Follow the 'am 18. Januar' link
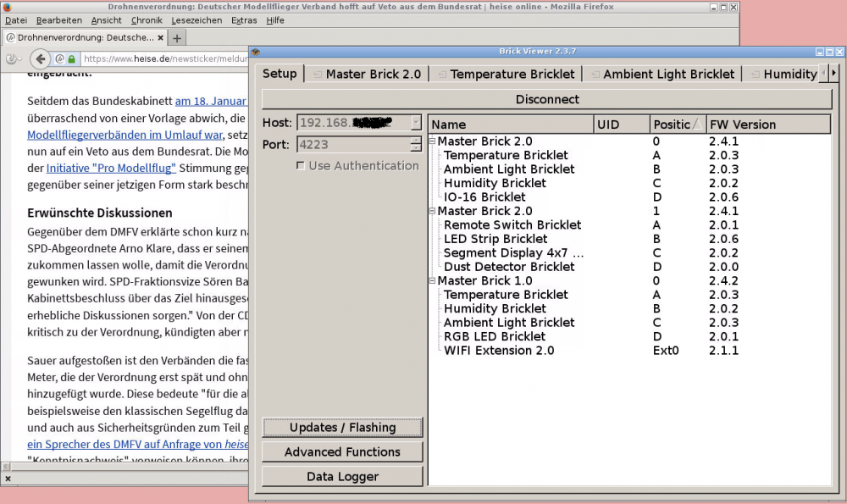 [x=211, y=101]
